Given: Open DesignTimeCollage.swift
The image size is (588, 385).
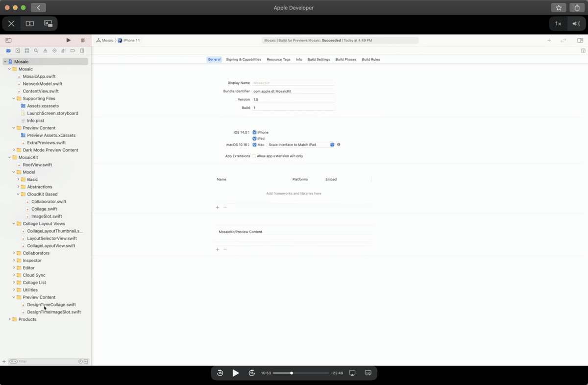Looking at the screenshot, I should point(51,305).
